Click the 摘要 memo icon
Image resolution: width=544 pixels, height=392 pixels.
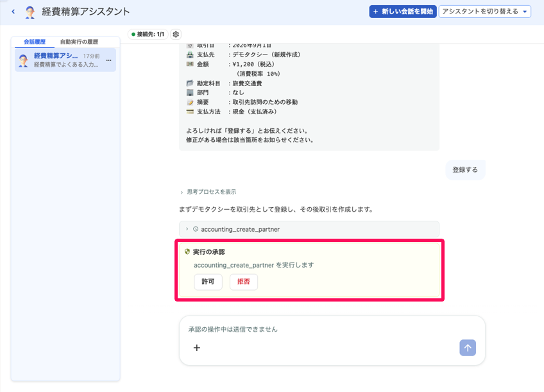point(190,102)
